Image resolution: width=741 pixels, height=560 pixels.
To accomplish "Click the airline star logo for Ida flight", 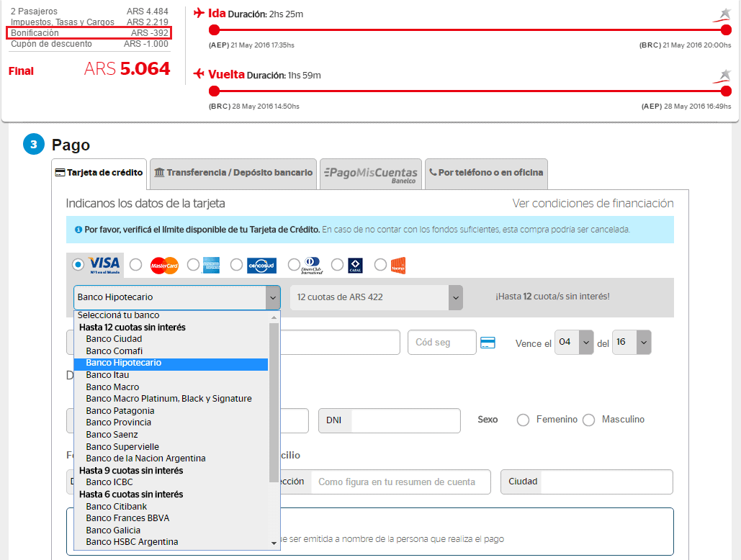I will click(722, 14).
